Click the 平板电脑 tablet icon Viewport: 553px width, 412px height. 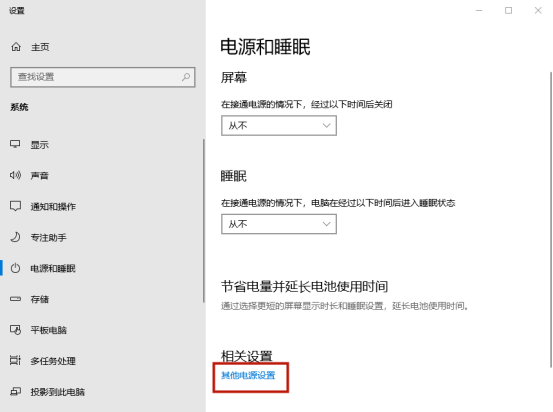pos(15,330)
